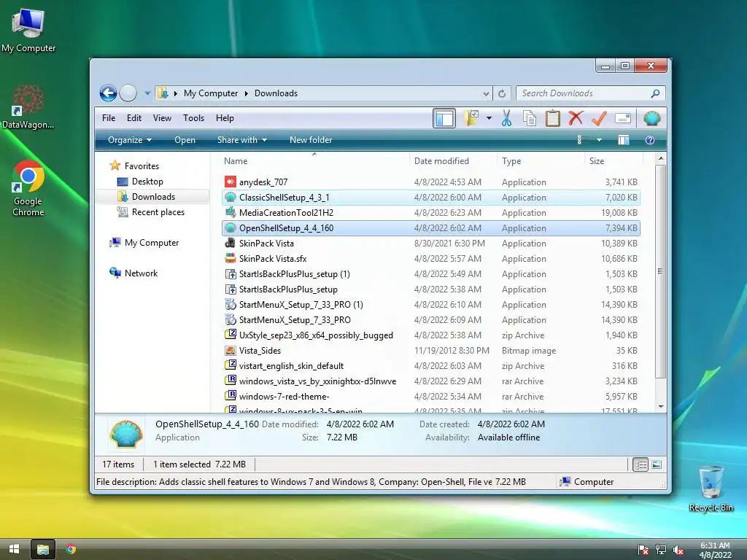This screenshot has height=560, width=747.
Task: Open the Edit menu
Action: click(x=134, y=118)
